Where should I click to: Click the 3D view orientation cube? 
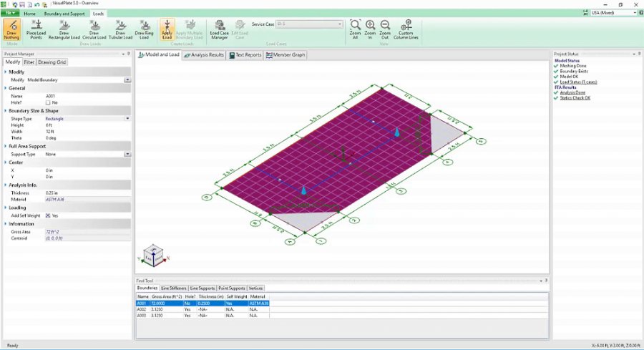click(153, 255)
